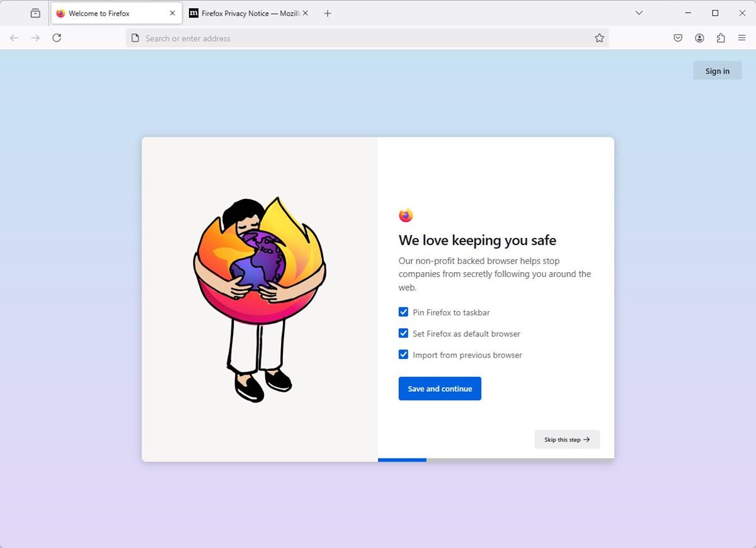Image resolution: width=756 pixels, height=548 pixels.
Task: Click the Save and continue button
Action: 439,389
